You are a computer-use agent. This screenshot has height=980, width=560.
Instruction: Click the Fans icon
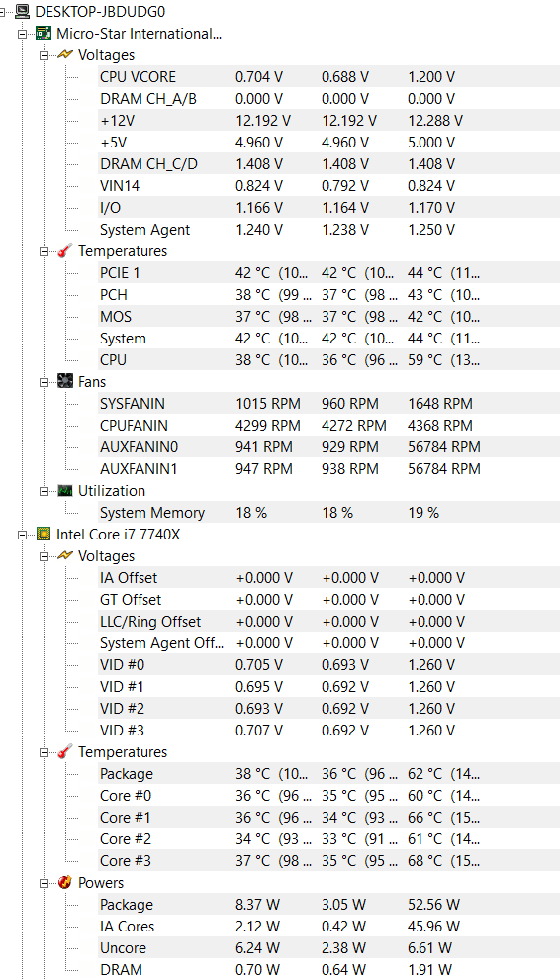(x=65, y=381)
